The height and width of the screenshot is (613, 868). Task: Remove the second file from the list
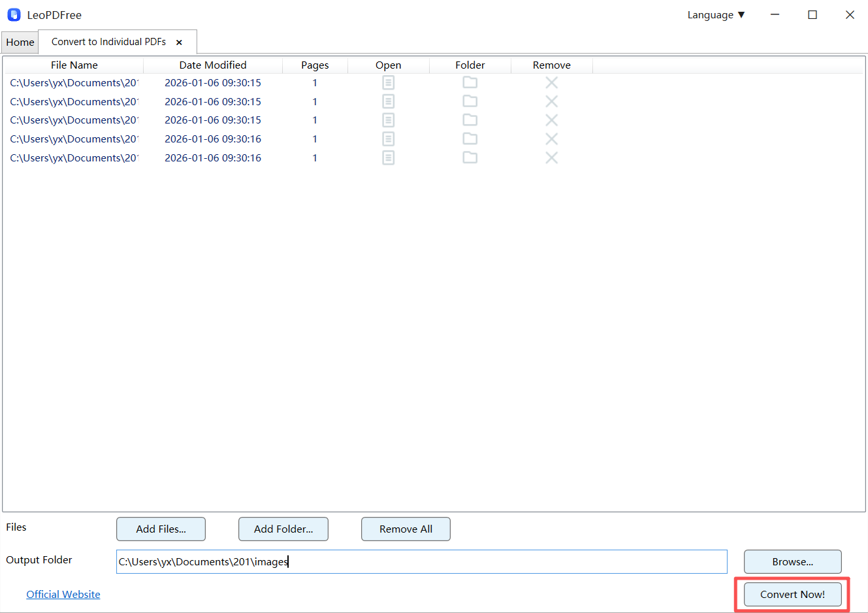tap(551, 101)
